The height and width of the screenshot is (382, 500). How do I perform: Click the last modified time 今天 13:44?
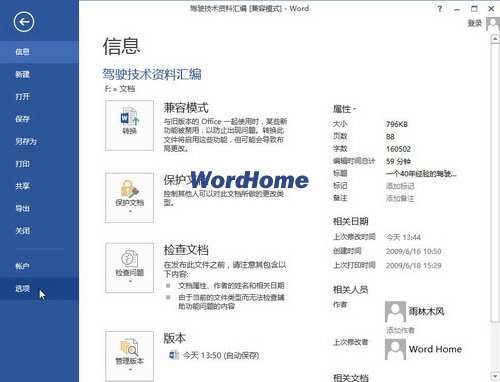click(x=403, y=237)
